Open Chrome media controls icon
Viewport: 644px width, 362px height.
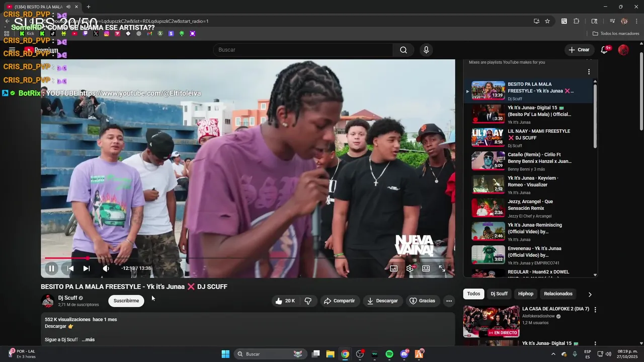(612, 21)
